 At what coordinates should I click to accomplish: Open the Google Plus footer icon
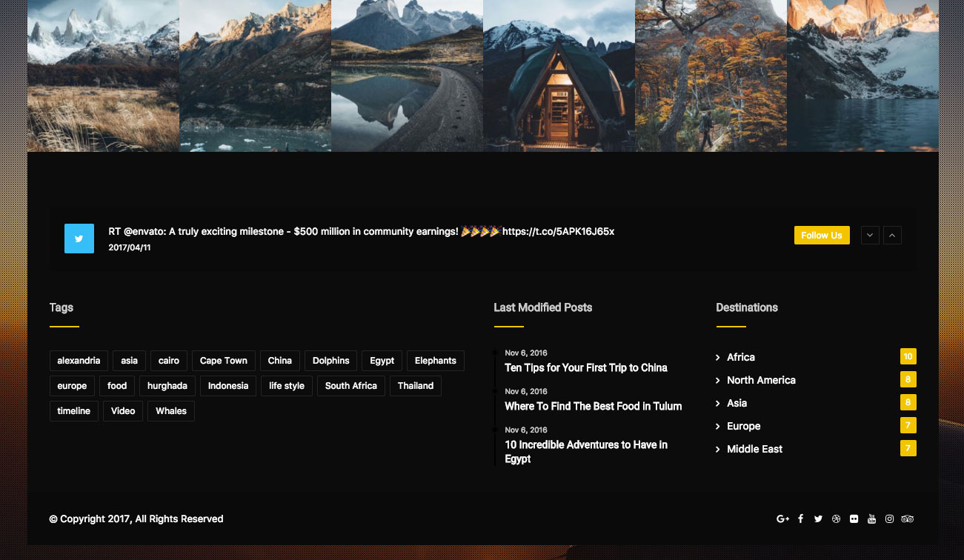coord(782,519)
